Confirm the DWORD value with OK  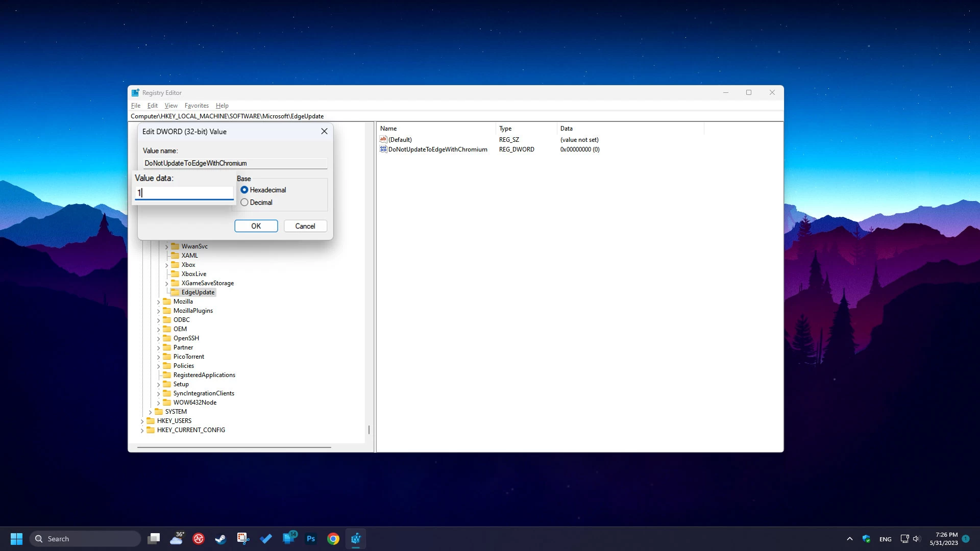(x=256, y=226)
